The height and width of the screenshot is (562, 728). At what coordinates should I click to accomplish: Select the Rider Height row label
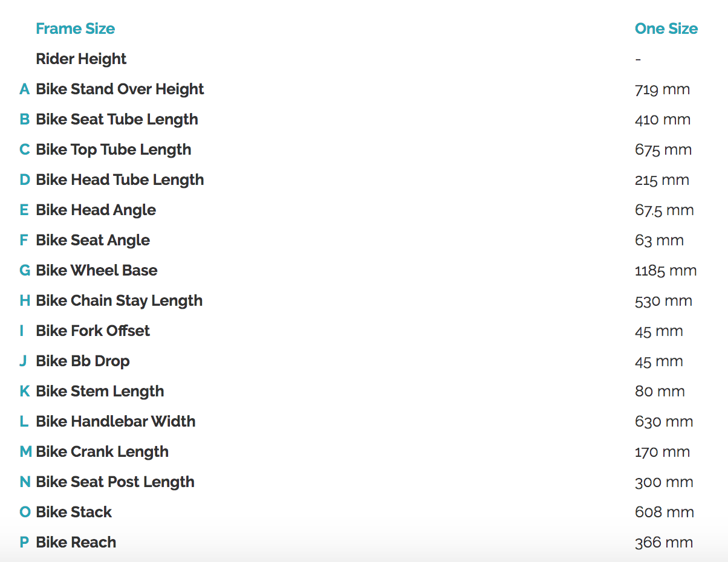pos(81,59)
